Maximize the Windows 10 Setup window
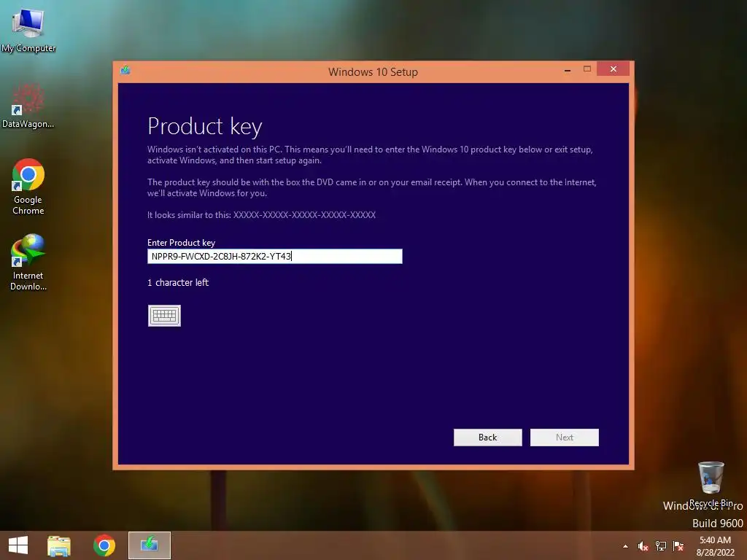 pyautogui.click(x=587, y=69)
